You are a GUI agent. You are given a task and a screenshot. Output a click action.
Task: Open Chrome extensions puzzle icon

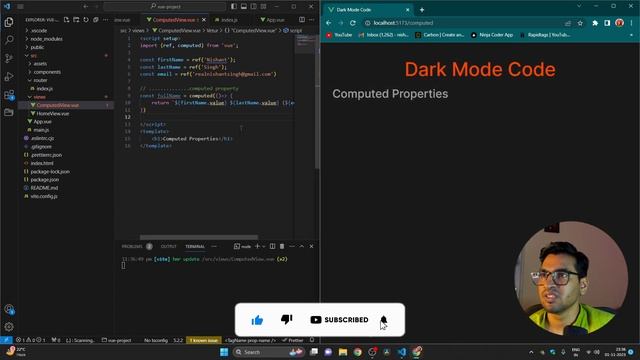[595, 23]
